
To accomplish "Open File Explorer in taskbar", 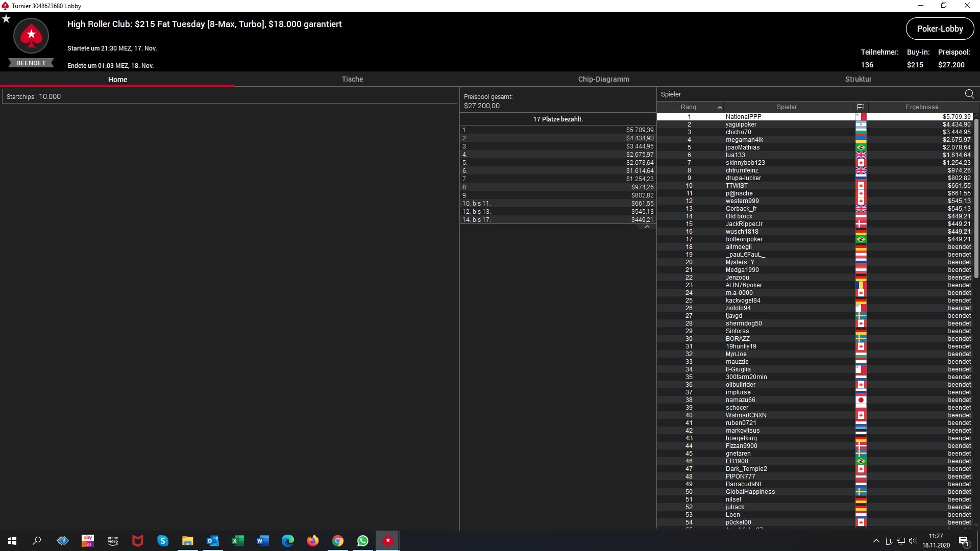I will click(x=188, y=541).
